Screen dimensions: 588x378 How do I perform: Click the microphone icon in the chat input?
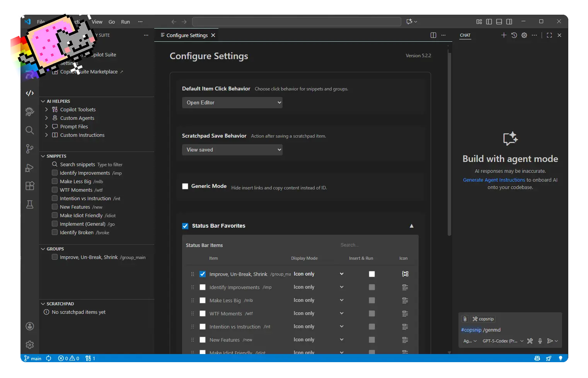pyautogui.click(x=540, y=341)
